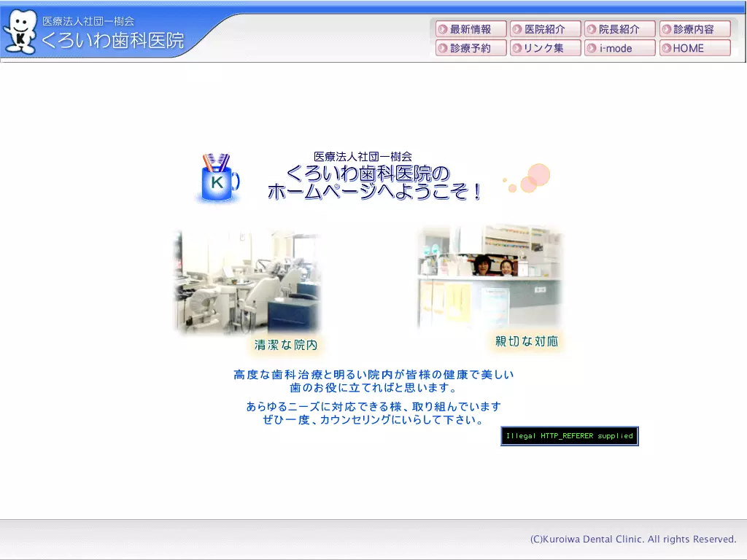
Task: Open the 院長紹介 navigation button
Action: 620,29
